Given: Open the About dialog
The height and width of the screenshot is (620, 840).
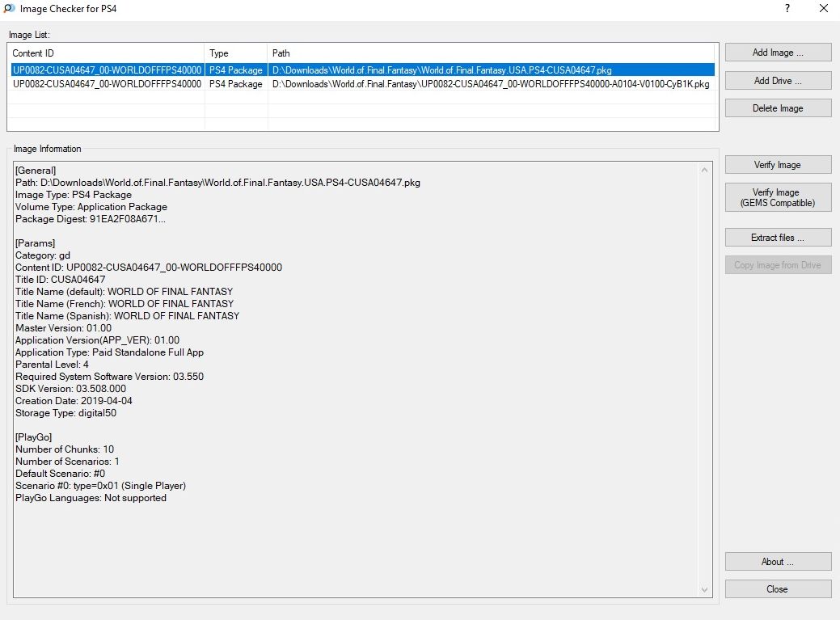Looking at the screenshot, I should [778, 562].
